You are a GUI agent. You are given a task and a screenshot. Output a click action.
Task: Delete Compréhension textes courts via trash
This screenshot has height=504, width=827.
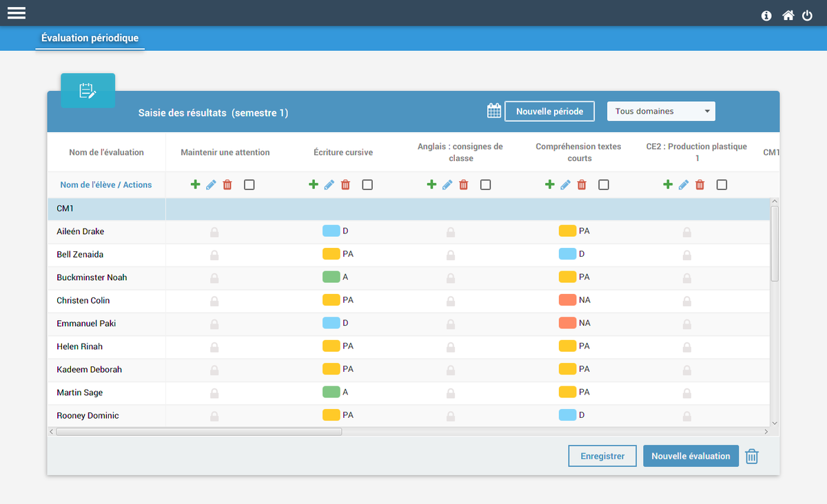(x=582, y=185)
